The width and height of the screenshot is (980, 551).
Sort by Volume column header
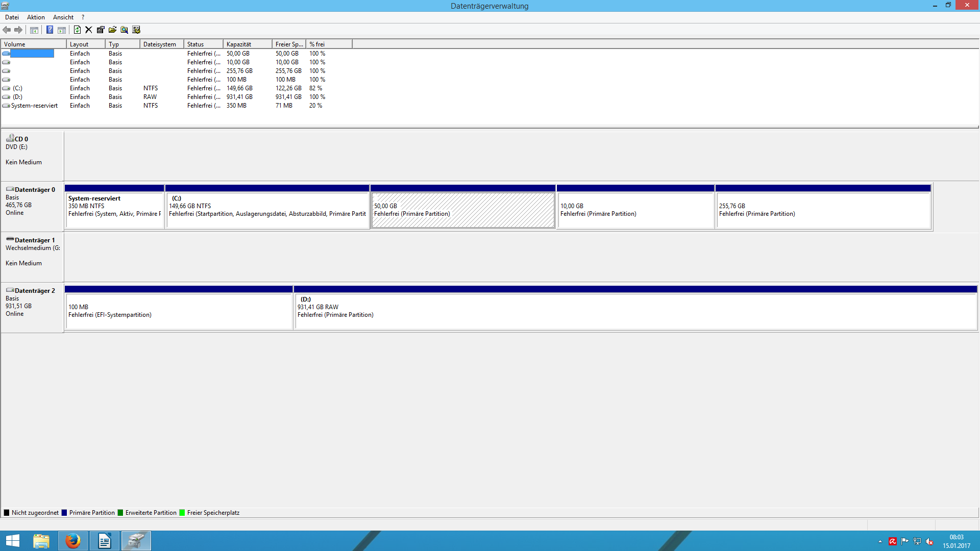34,44
